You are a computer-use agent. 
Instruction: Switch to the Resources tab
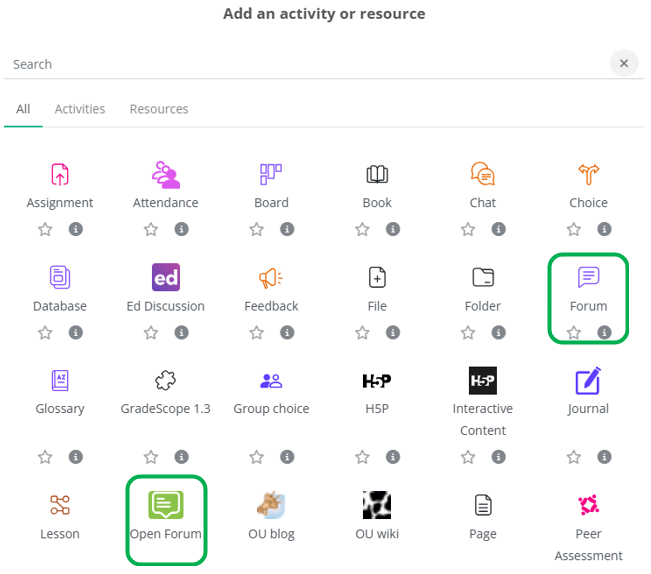point(159,109)
